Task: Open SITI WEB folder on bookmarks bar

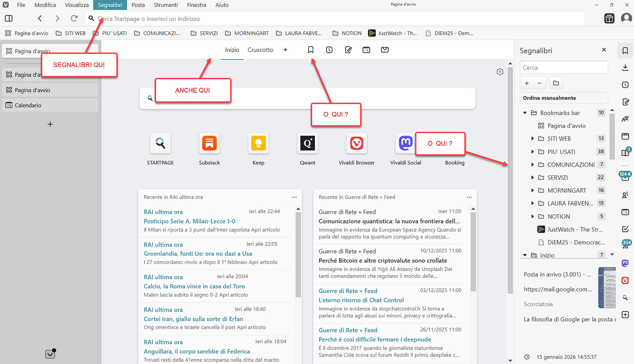Action: [x=71, y=33]
